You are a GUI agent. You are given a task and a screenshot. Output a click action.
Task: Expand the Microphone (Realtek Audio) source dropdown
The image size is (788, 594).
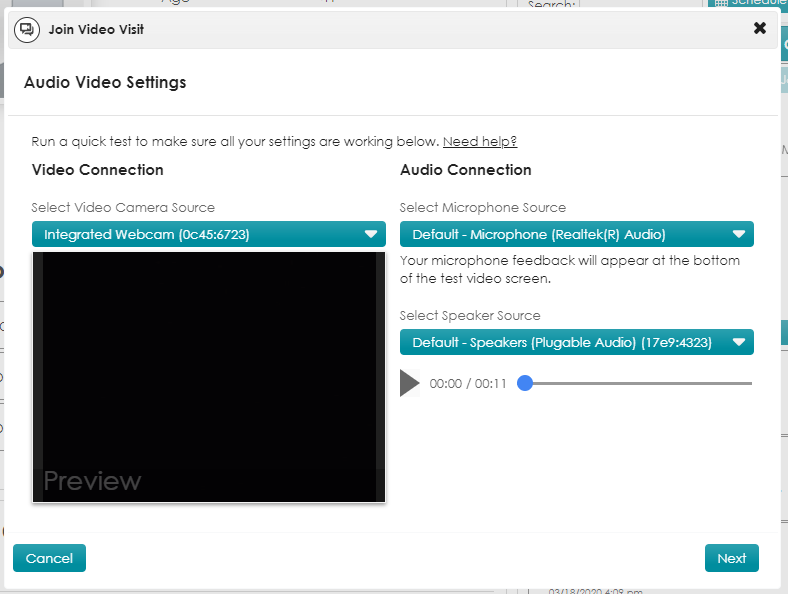tap(576, 234)
